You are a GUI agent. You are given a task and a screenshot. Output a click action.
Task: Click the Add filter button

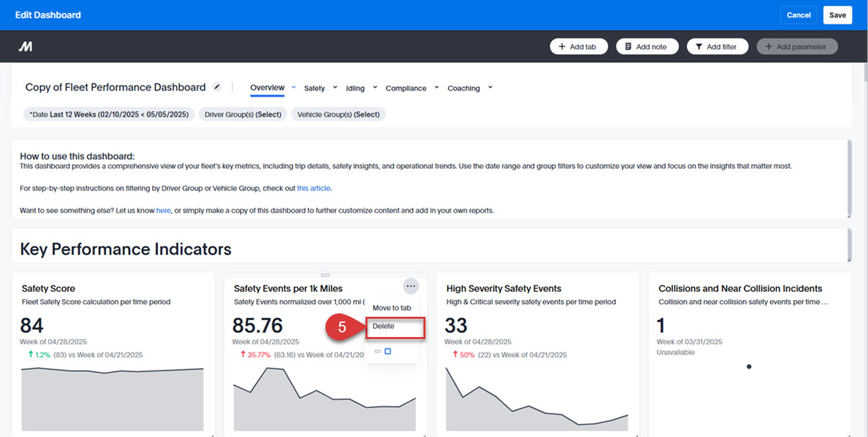coord(717,47)
